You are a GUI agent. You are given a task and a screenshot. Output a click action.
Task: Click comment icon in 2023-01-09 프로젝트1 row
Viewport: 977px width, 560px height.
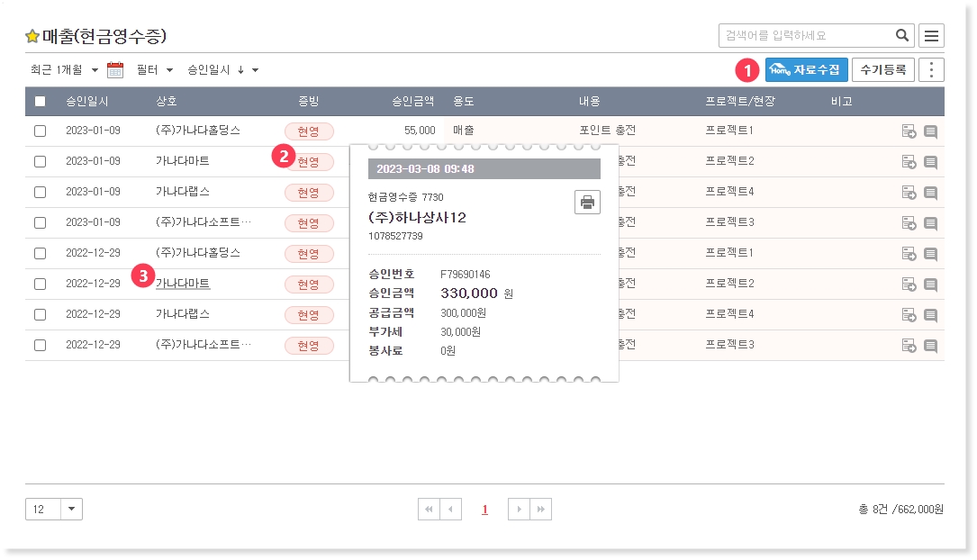tap(930, 131)
